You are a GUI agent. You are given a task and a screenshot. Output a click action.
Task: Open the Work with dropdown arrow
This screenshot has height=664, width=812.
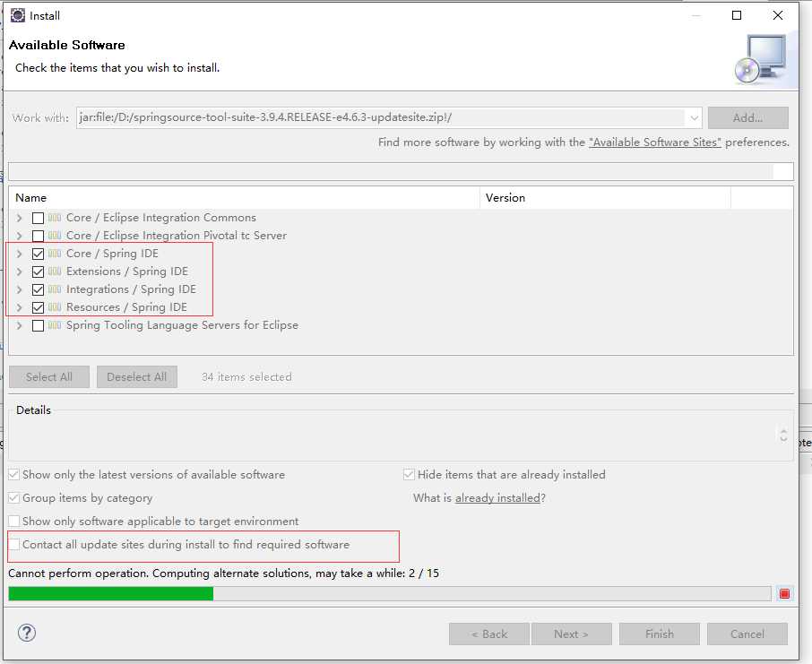click(x=694, y=118)
